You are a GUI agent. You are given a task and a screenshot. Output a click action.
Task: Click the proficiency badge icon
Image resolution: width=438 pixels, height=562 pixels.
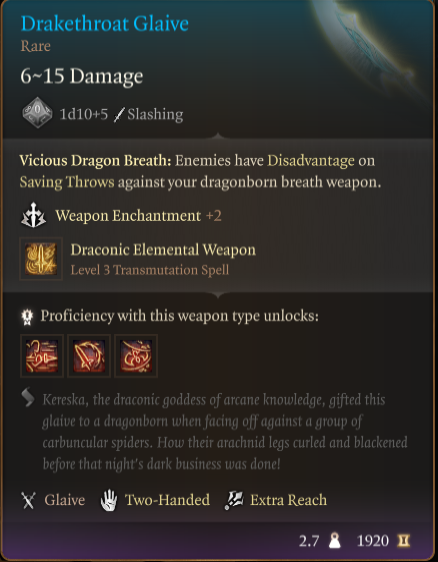[x=27, y=316]
